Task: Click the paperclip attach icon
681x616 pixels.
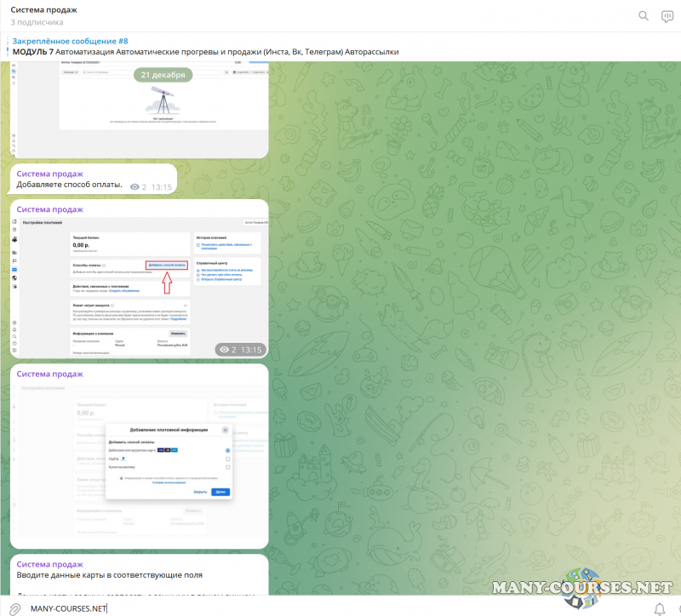Action: (14, 608)
